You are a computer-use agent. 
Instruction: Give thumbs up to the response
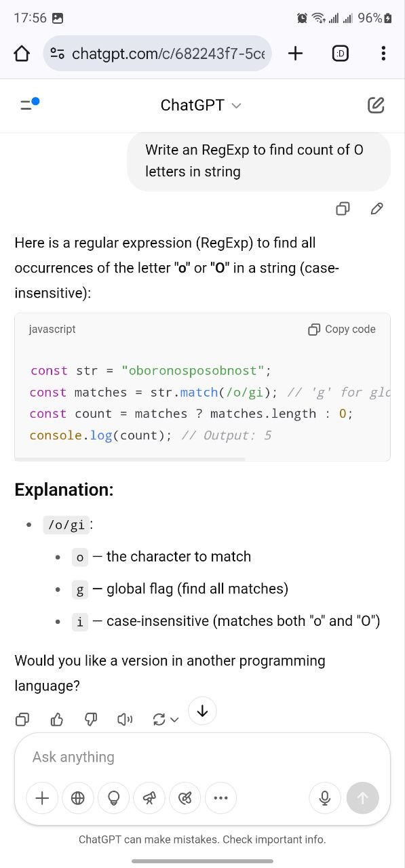[57, 719]
